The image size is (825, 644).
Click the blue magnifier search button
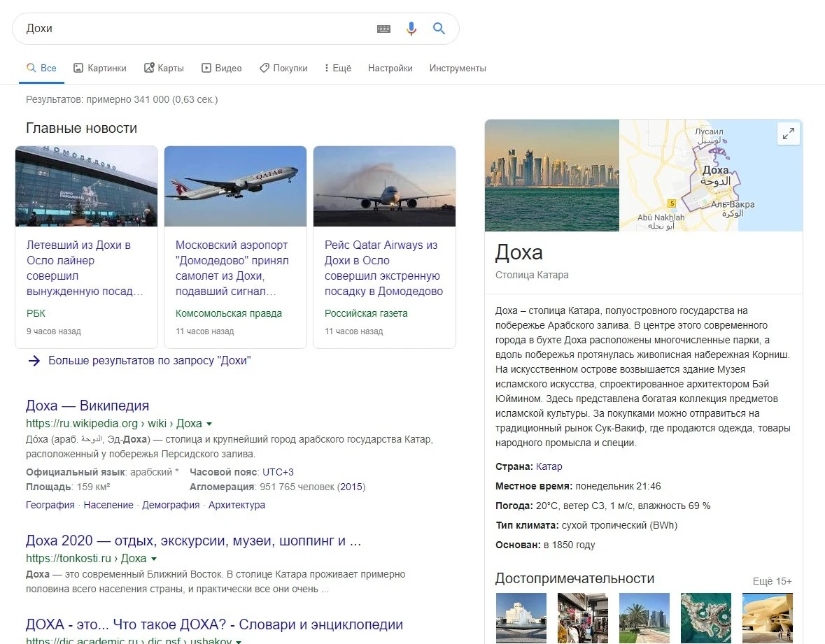pyautogui.click(x=439, y=29)
